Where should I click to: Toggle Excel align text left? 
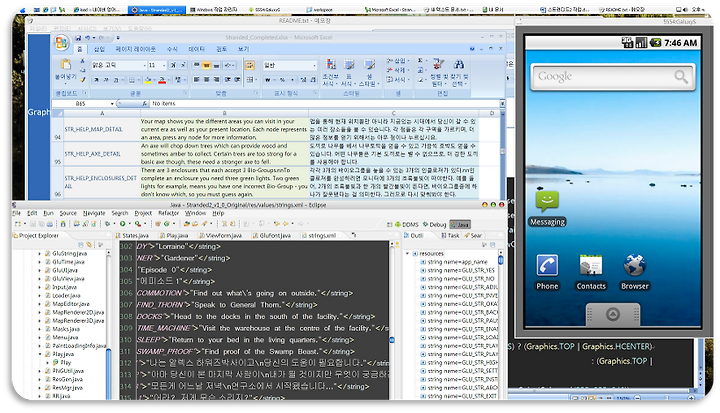[x=197, y=79]
